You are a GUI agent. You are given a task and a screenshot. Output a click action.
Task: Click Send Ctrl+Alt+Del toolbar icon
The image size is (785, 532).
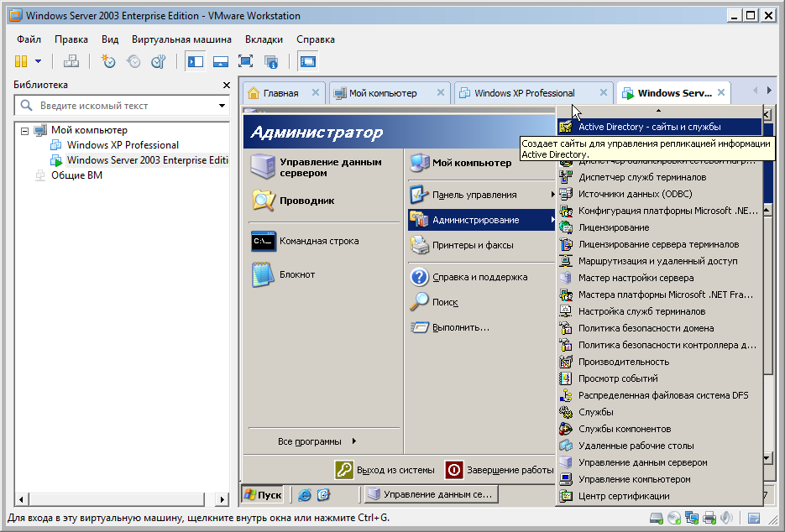71,61
